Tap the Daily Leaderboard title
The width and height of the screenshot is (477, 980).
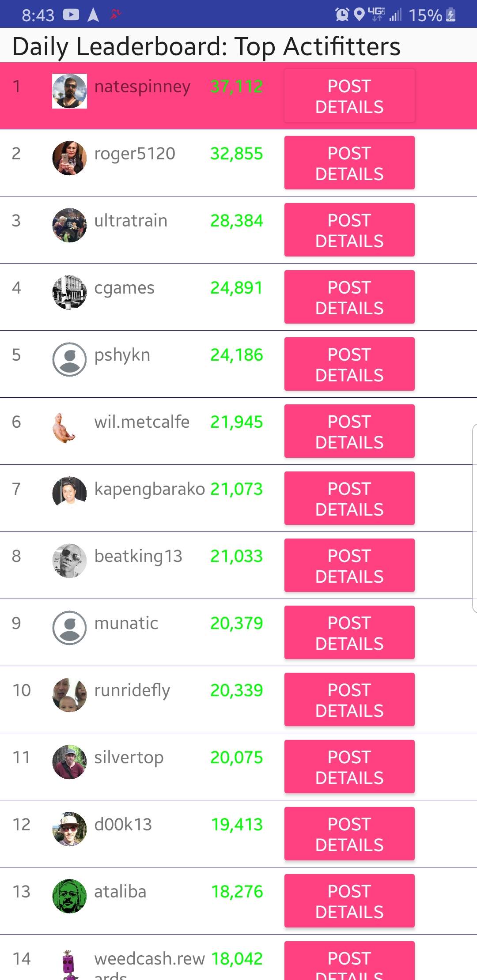point(206,46)
